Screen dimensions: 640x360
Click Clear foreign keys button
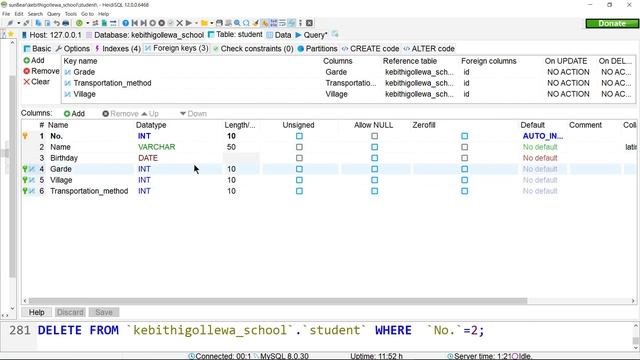(36, 82)
